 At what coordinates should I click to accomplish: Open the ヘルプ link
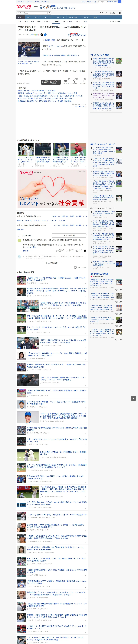(94, 2)
